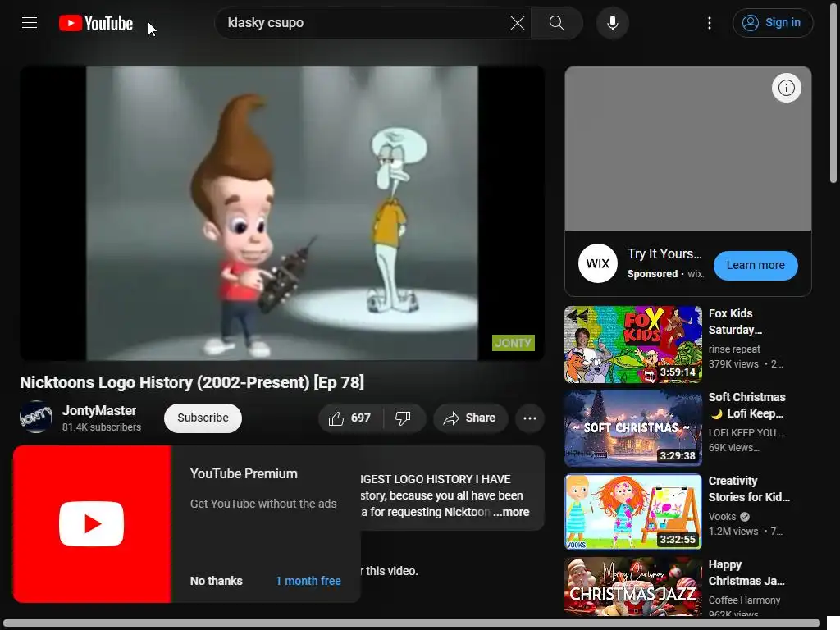Click the LOFI KEEP YOU channel text

tap(746, 433)
